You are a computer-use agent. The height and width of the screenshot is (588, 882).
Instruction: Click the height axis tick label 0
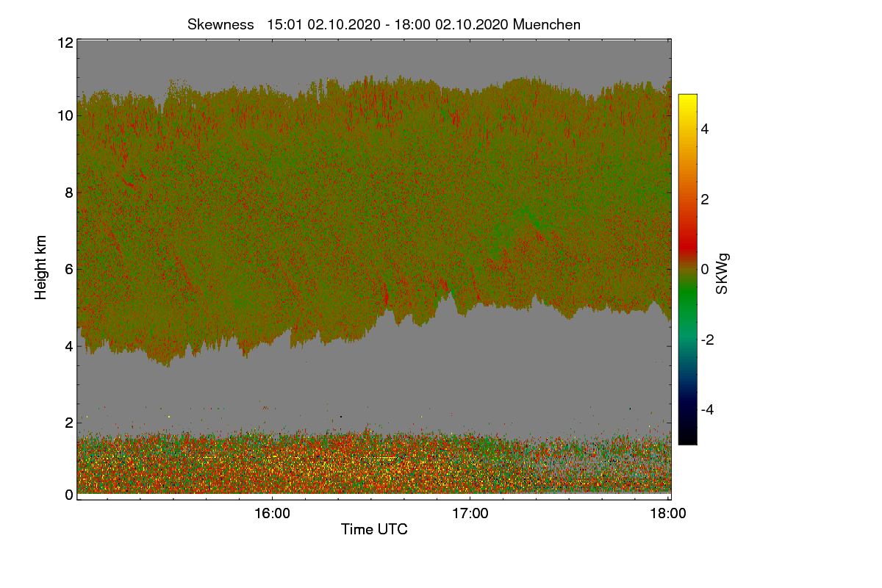pyautogui.click(x=69, y=495)
